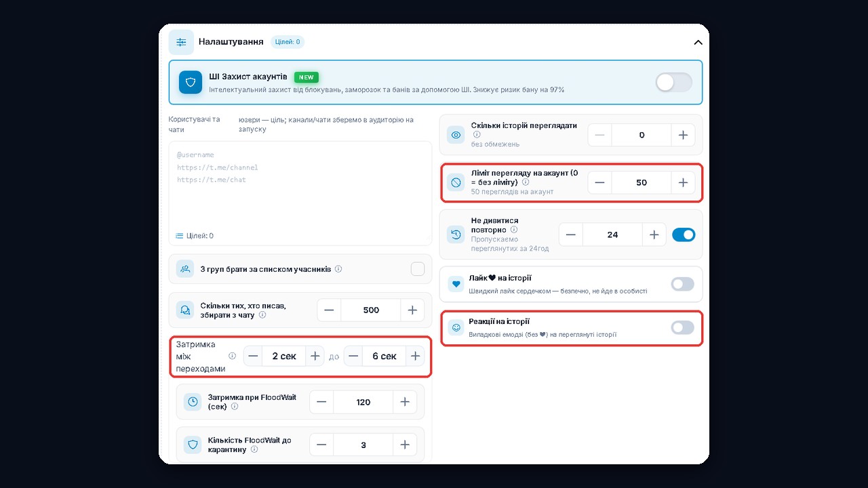Increase Скільки історій переглядати with plus

(x=683, y=135)
